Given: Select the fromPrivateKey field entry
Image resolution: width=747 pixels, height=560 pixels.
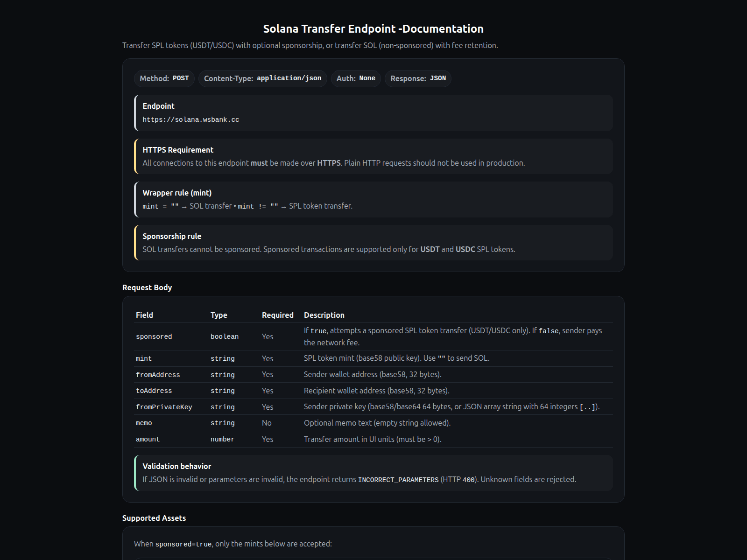Looking at the screenshot, I should (164, 406).
